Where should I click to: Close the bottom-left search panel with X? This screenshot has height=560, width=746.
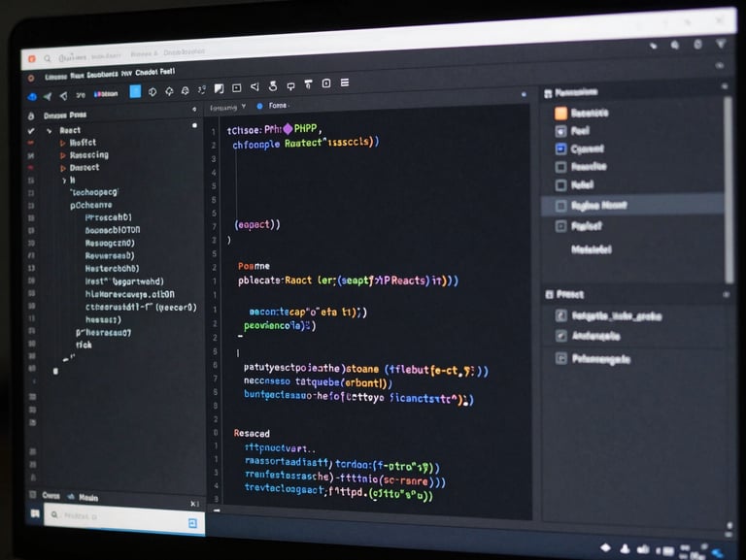(193, 504)
